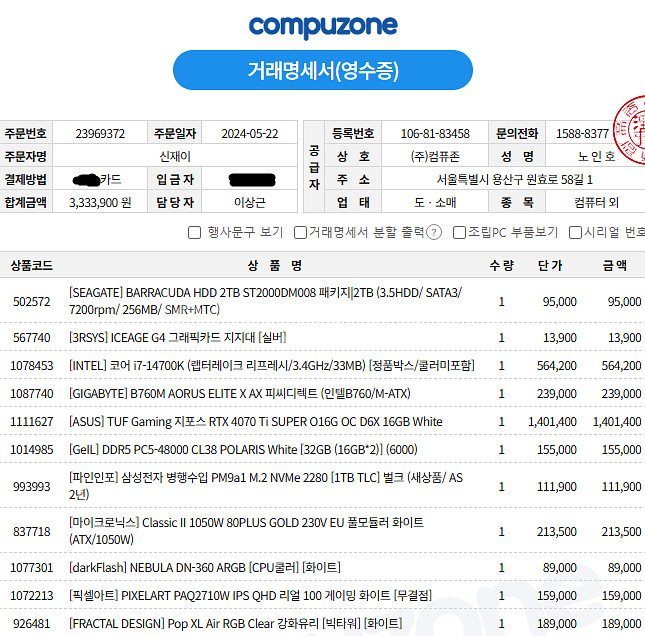Click unit price 155,000 for GeIL DDR5
645x636 pixels.
click(x=557, y=450)
